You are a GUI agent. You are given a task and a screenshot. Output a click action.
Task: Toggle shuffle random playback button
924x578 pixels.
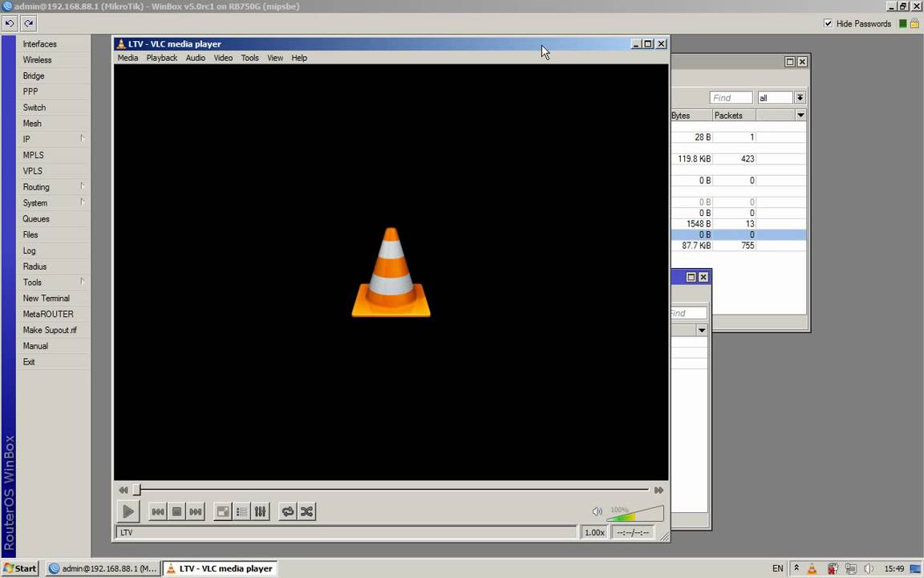click(306, 511)
